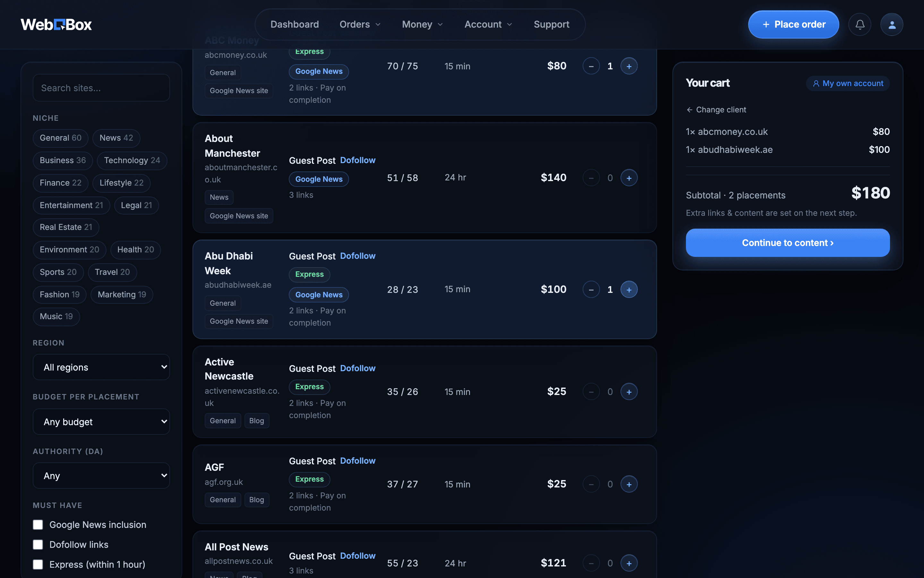Open Active Newcastle site title
Screen dimensions: 924x578
[x=229, y=369]
